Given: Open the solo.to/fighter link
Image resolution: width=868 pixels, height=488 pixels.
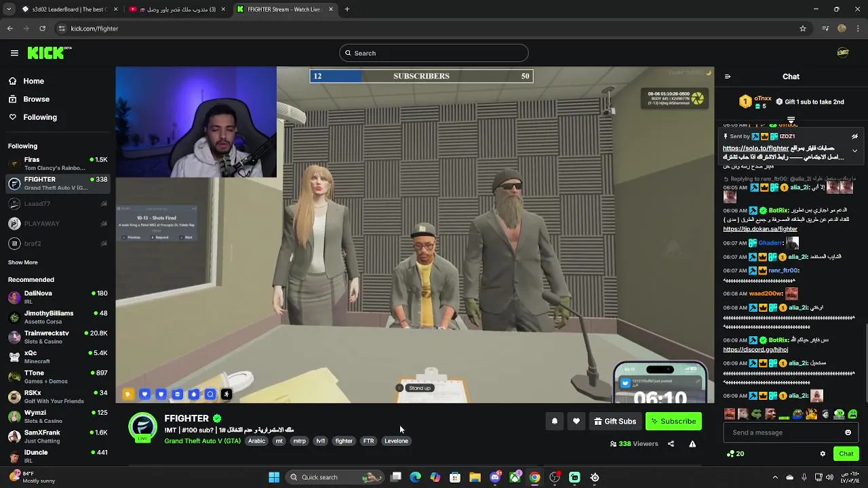Looking at the screenshot, I should [756, 148].
